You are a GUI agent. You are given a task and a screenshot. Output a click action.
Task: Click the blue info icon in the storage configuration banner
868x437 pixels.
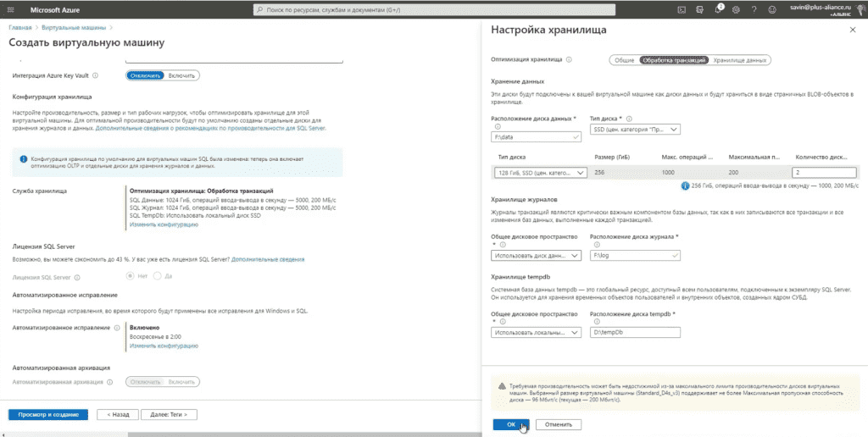[x=24, y=158]
